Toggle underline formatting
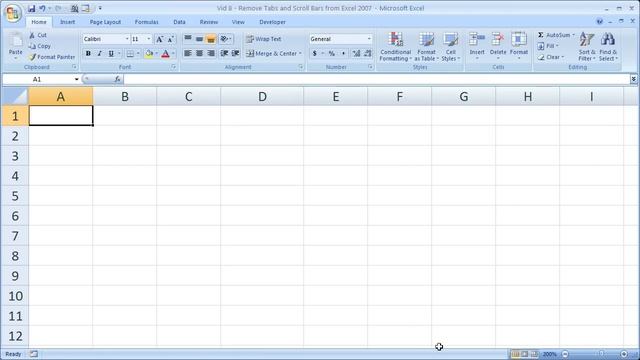This screenshot has height=360, width=640. coord(111,53)
